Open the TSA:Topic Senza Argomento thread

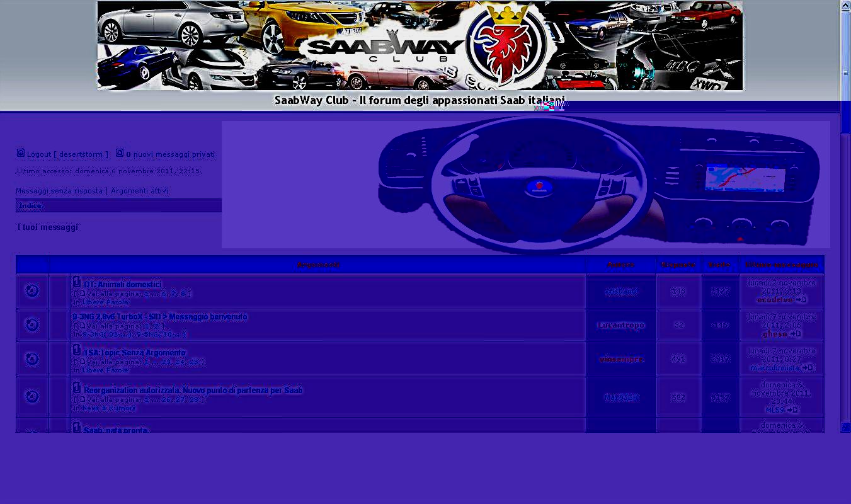135,353
